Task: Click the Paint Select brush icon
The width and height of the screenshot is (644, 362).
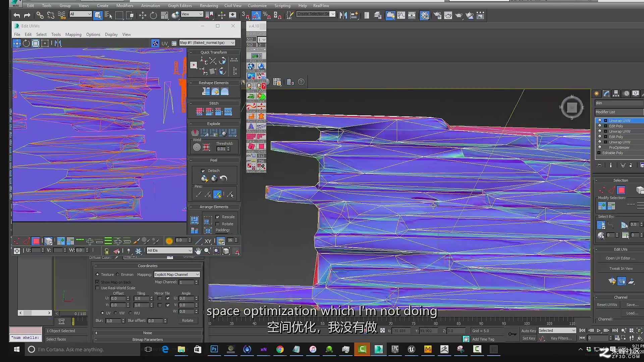Action: tap(136, 241)
